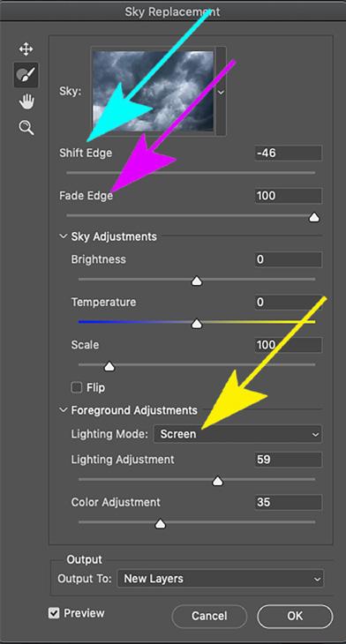Click the OK button
Image resolution: width=346 pixels, height=644 pixels.
click(x=295, y=616)
